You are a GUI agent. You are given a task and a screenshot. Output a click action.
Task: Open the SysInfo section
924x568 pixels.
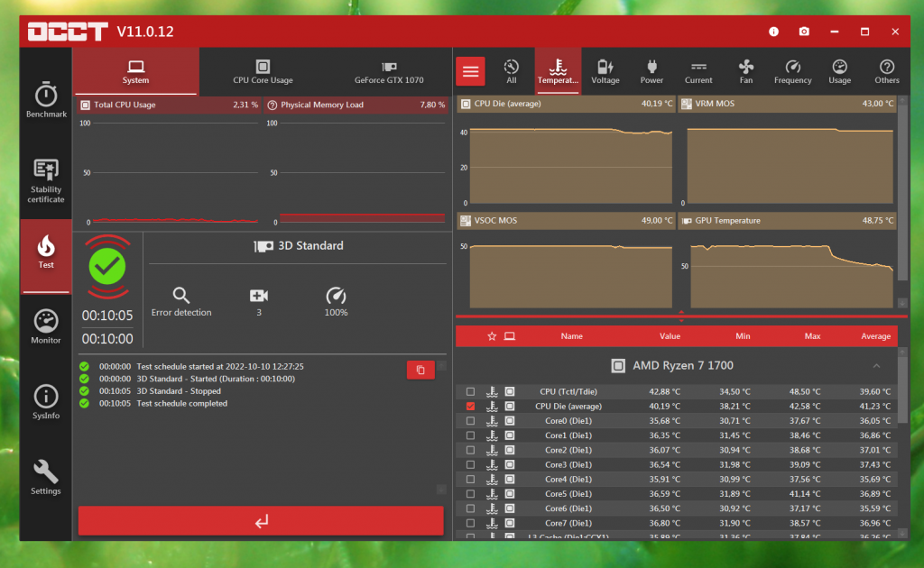[46, 402]
